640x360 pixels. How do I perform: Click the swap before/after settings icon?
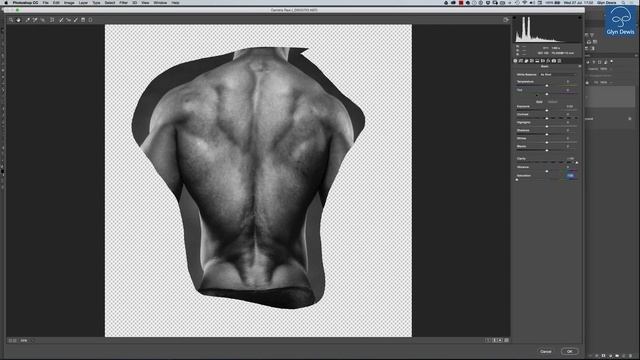(x=494, y=340)
